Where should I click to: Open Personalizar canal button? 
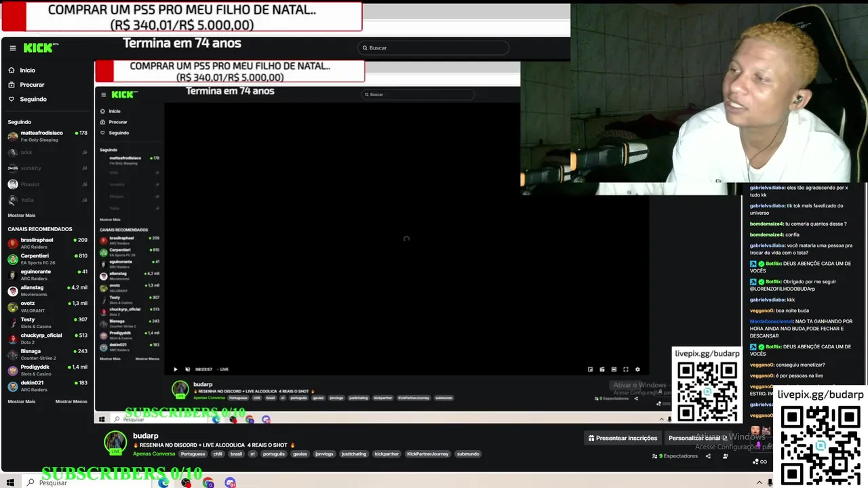pos(698,438)
